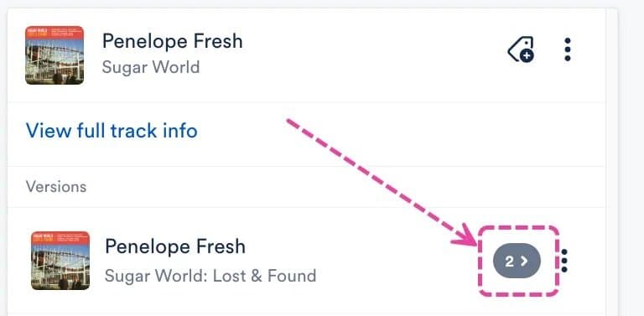Expand the gray 2 versions badge

point(517,262)
